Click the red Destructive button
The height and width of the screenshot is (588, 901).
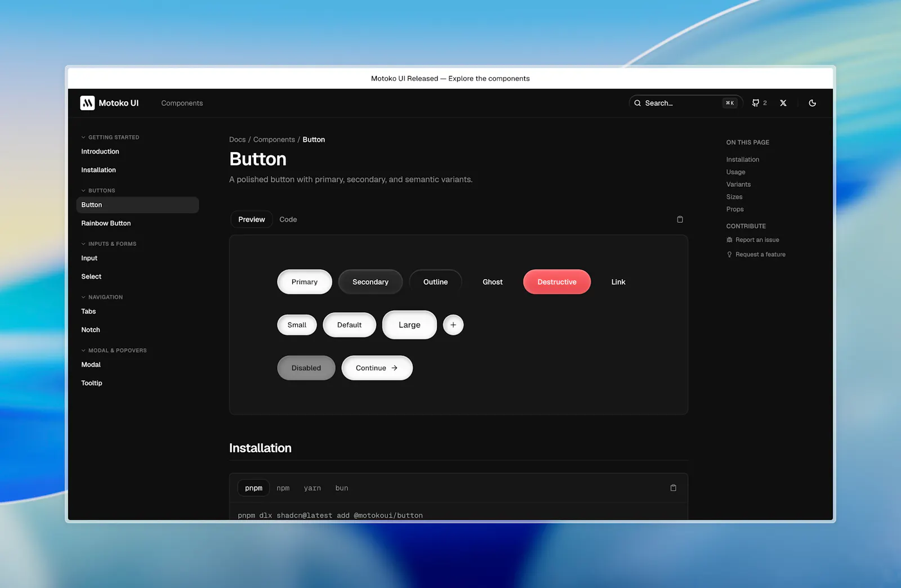557,282
